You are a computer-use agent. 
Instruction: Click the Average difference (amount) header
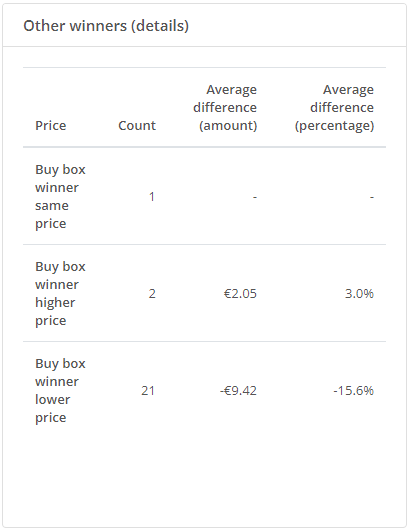[225, 107]
